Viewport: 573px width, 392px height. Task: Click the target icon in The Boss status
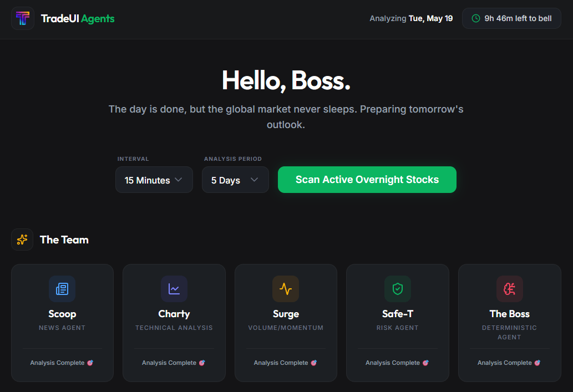[x=537, y=363]
